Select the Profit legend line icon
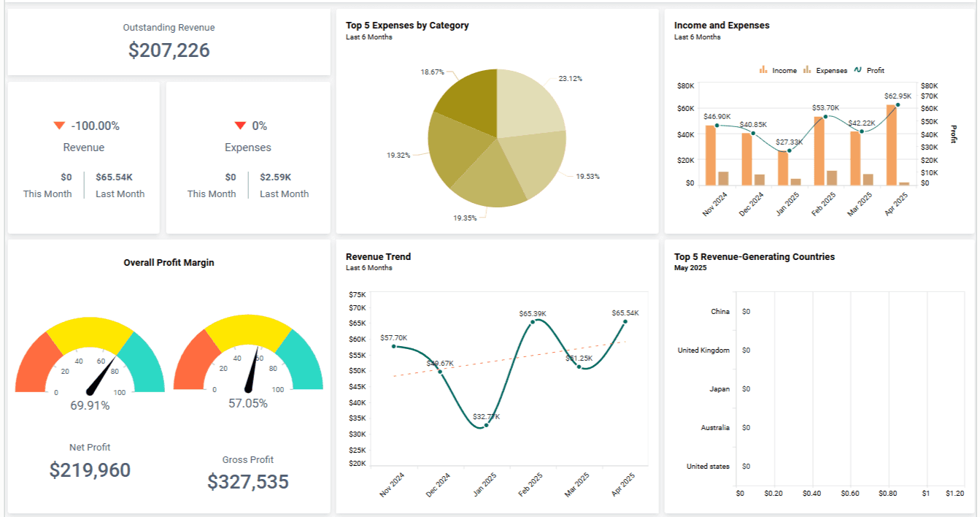980x517 pixels. coord(857,70)
